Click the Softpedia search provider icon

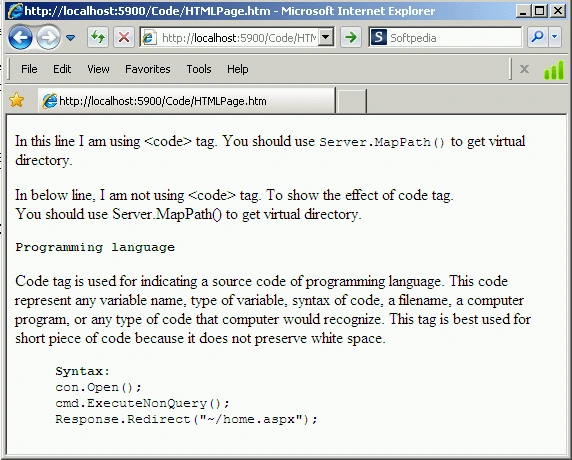(378, 37)
